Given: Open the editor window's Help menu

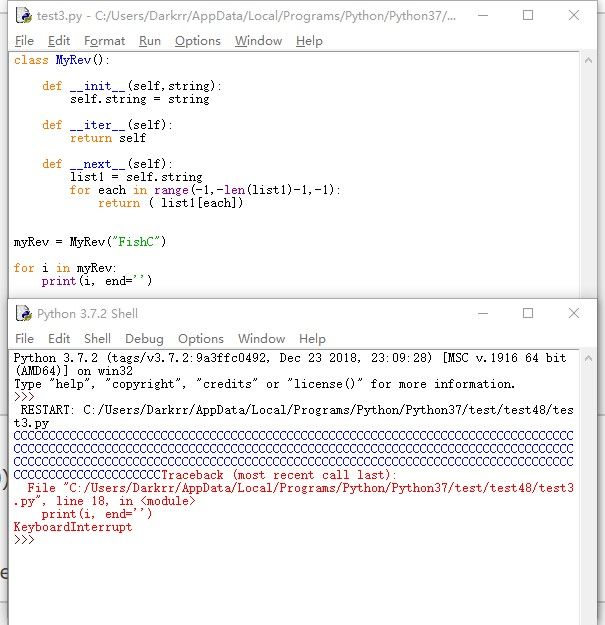Looking at the screenshot, I should point(309,40).
